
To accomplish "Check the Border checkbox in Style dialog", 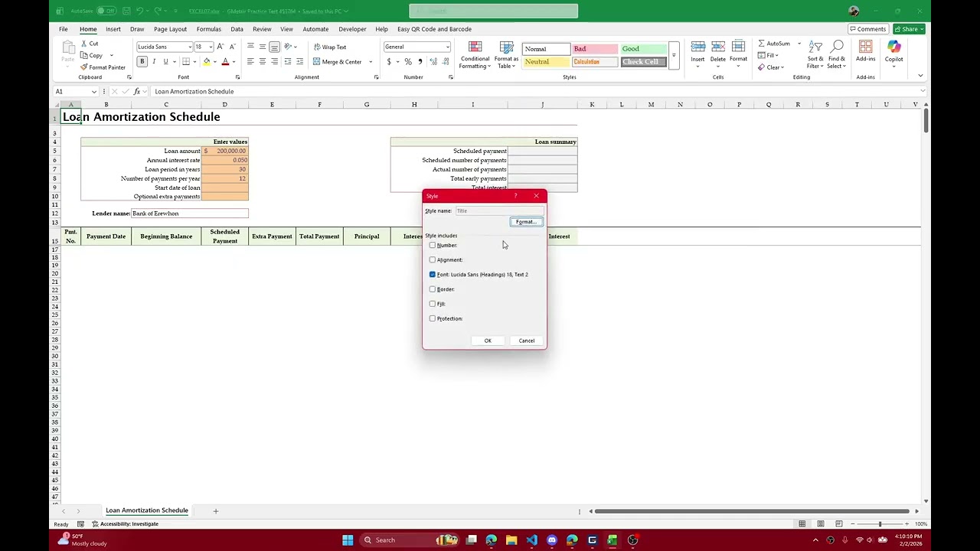I will pos(433,289).
